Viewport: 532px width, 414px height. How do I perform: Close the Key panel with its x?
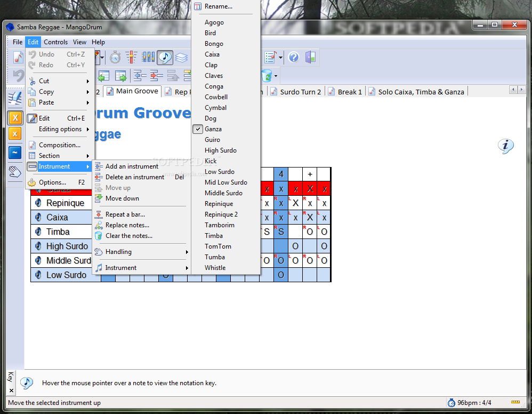pos(11,391)
